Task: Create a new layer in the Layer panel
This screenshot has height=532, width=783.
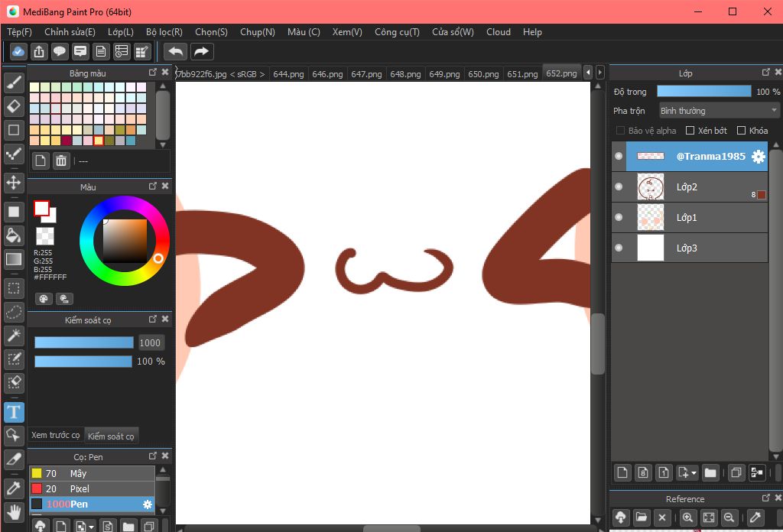Action: tap(622, 472)
